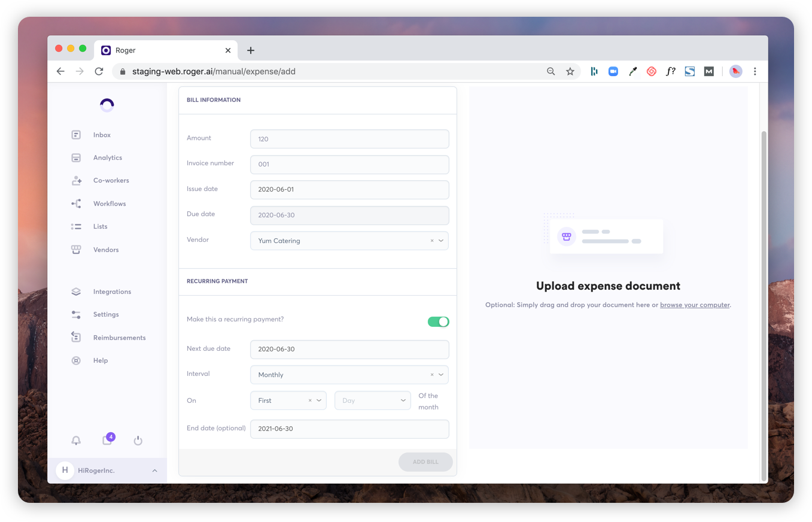Image resolution: width=812 pixels, height=522 pixels.
Task: Click the f? font extension icon
Action: [671, 71]
